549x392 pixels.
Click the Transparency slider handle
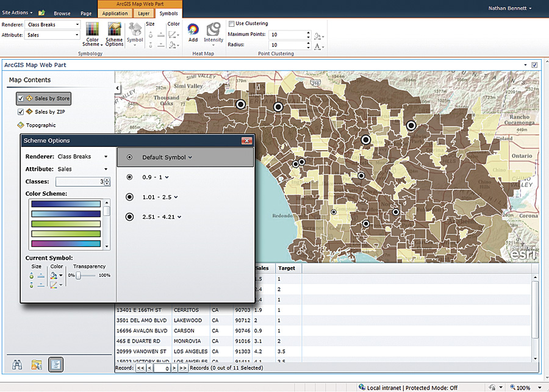[79, 276]
